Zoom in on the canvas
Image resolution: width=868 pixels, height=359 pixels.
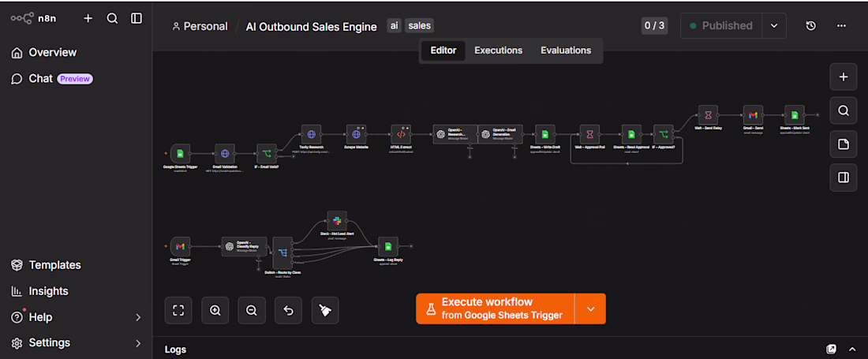[215, 310]
